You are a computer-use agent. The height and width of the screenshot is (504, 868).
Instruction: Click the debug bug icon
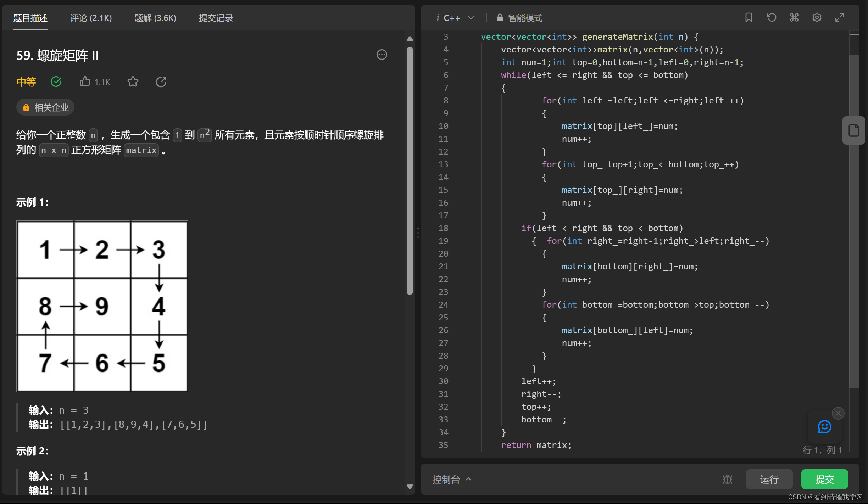pyautogui.click(x=727, y=479)
